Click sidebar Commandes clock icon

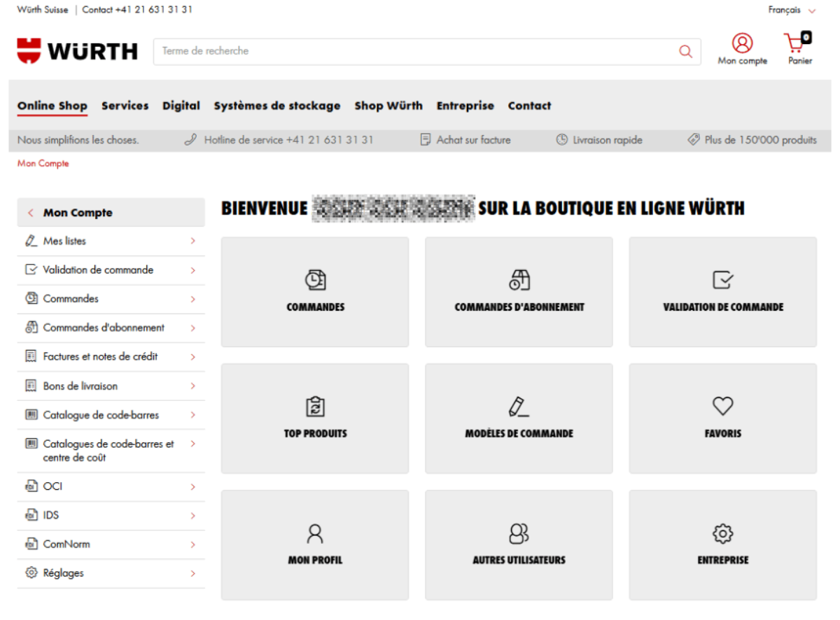coord(31,298)
